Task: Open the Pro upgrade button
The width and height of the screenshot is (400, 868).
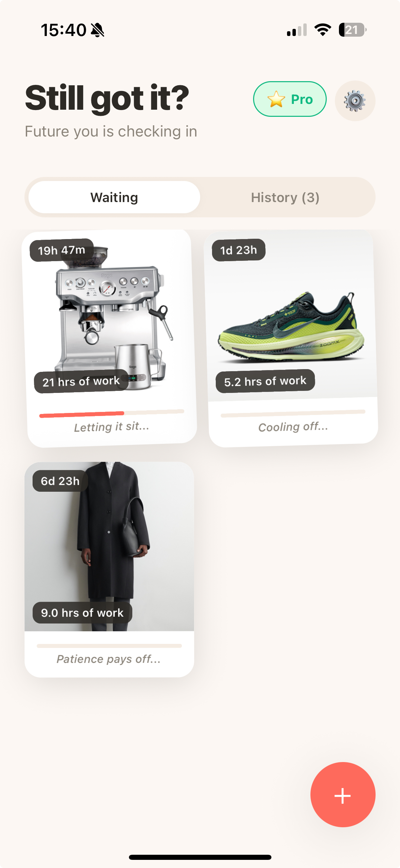Action: point(290,99)
